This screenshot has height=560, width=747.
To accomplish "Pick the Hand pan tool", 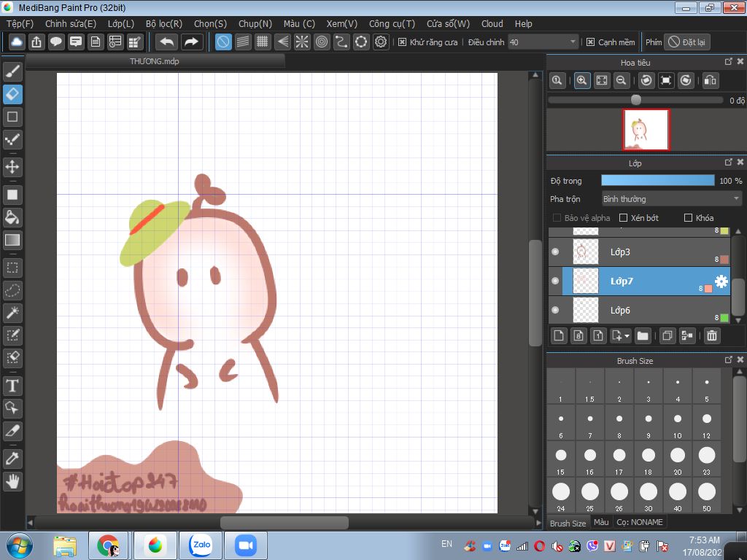I will pyautogui.click(x=12, y=481).
